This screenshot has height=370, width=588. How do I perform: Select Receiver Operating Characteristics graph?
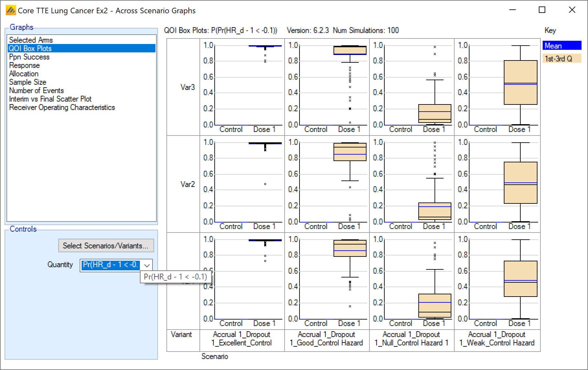pos(62,107)
